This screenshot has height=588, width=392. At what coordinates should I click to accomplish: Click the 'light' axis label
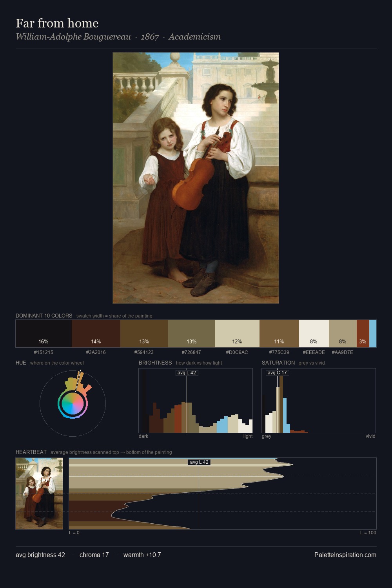tap(248, 436)
